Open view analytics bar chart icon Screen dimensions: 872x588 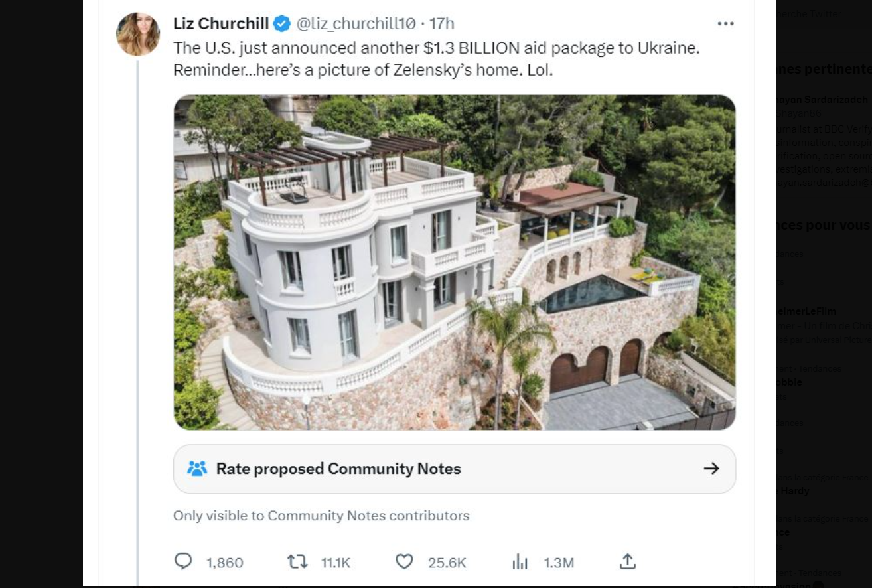tap(520, 562)
